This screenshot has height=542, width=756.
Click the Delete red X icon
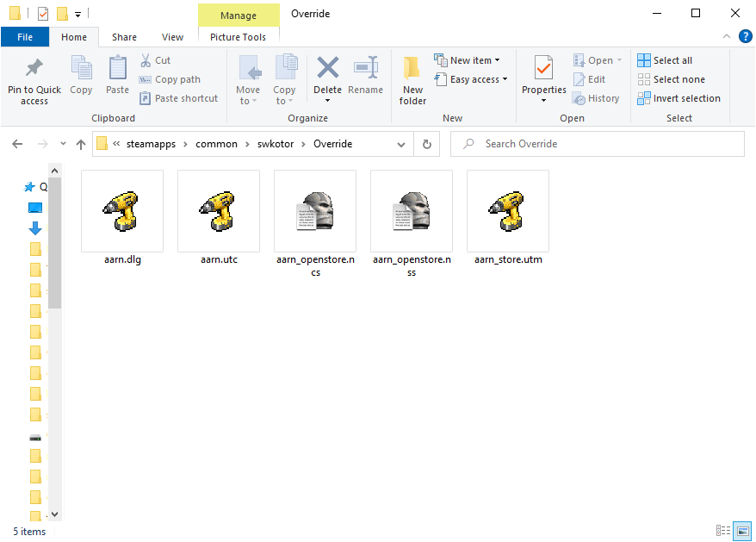coord(327,67)
